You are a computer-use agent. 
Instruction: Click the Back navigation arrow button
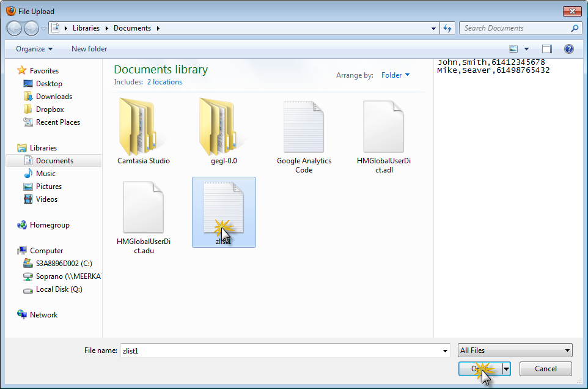point(15,28)
